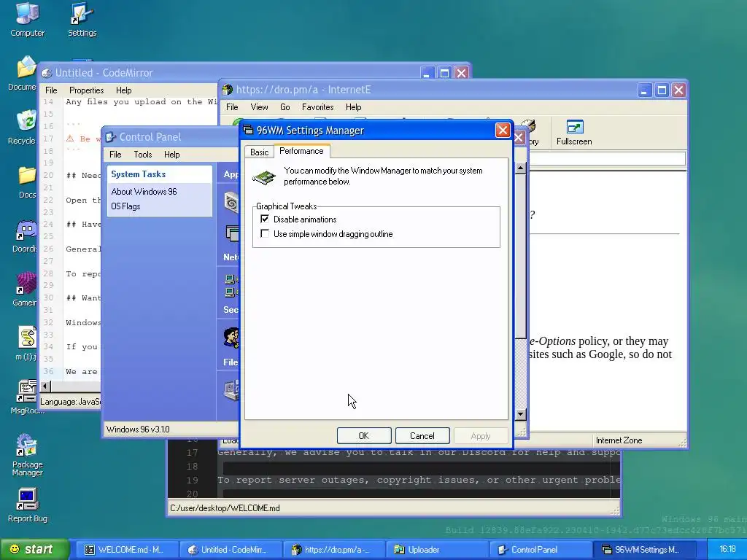Open Help menu in InternetE
The height and width of the screenshot is (560, 747).
pos(353,107)
